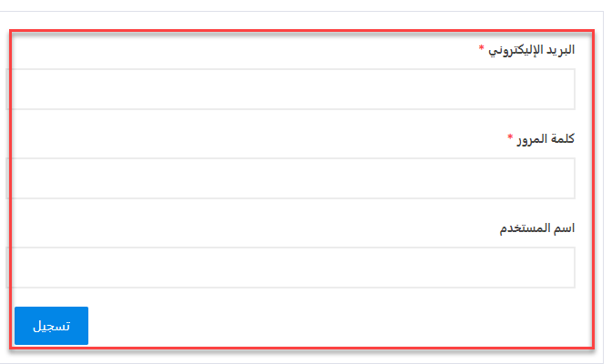Select the last text box above تسجيل
This screenshot has height=364, width=612.
tap(291, 268)
